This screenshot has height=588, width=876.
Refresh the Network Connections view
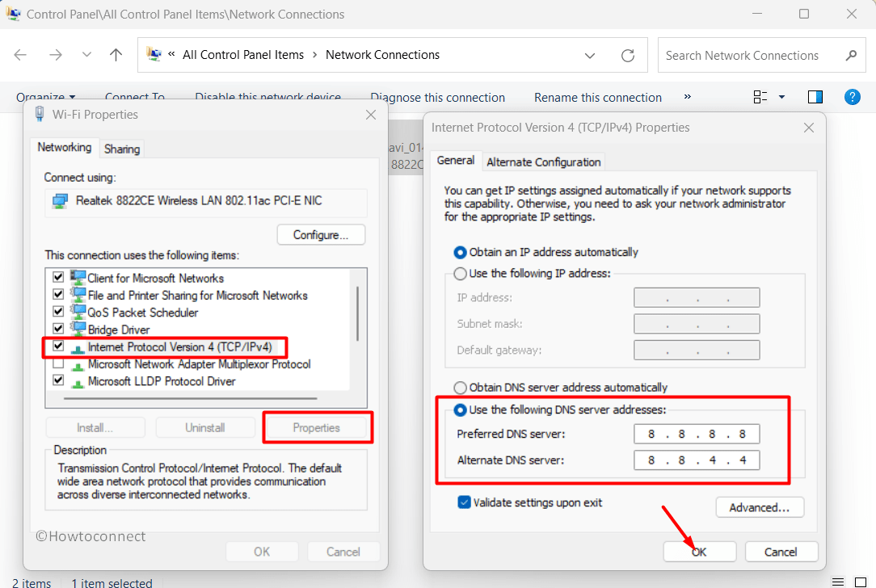(x=628, y=55)
